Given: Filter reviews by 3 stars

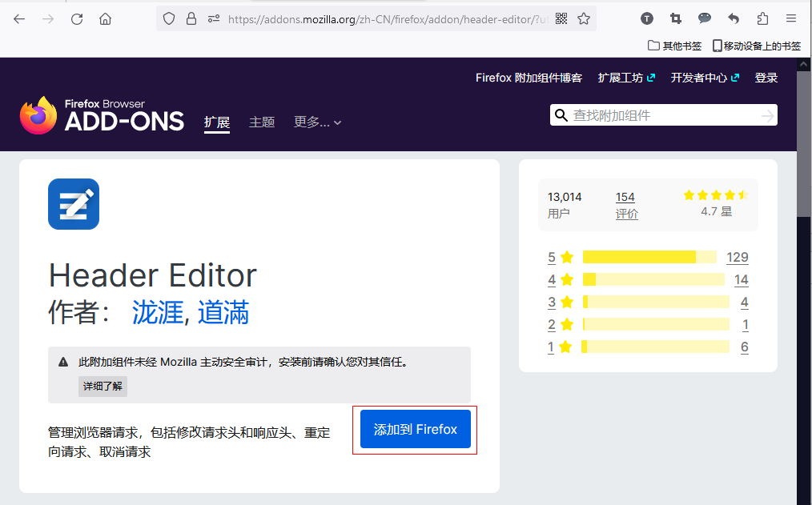Looking at the screenshot, I should point(561,303).
